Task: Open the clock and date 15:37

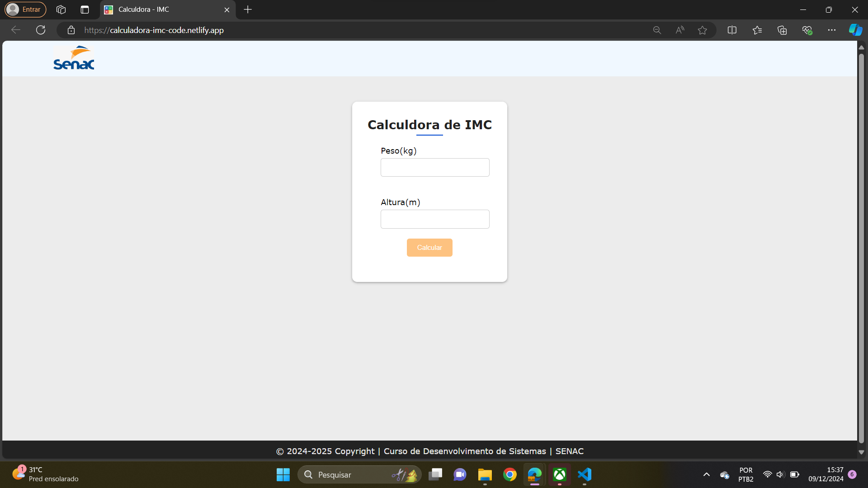Action: tap(826, 474)
